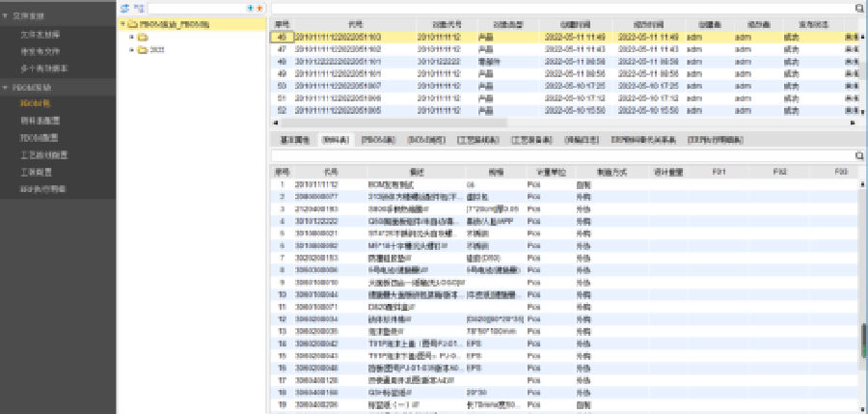Switch to the [传输日志] tab
Image resolution: width=868 pixels, height=414 pixels.
581,140
